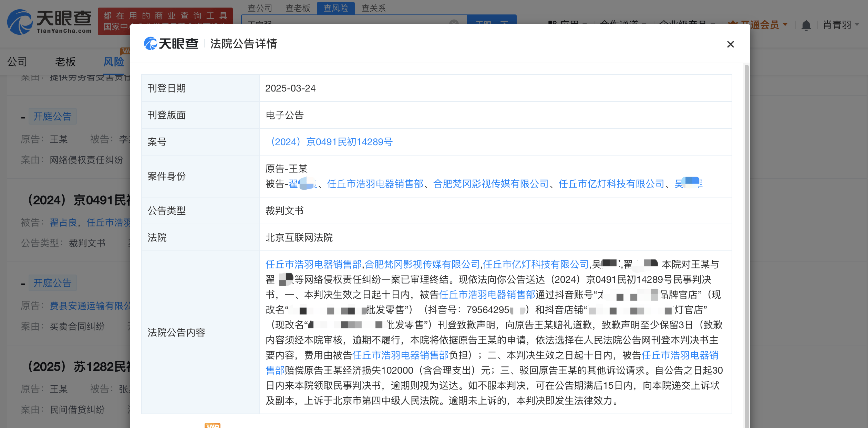Click the 裁判文书 announcement type value

pyautogui.click(x=285, y=211)
